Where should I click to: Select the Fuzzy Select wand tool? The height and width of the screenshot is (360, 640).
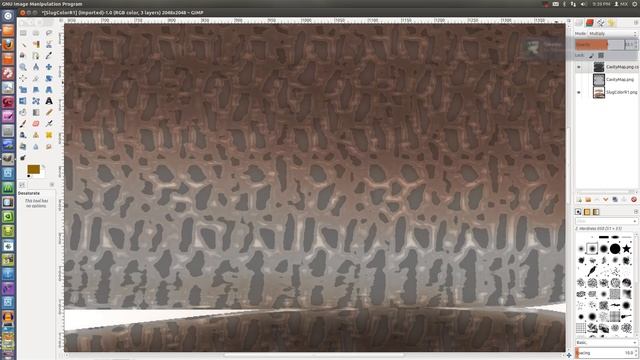point(23,44)
